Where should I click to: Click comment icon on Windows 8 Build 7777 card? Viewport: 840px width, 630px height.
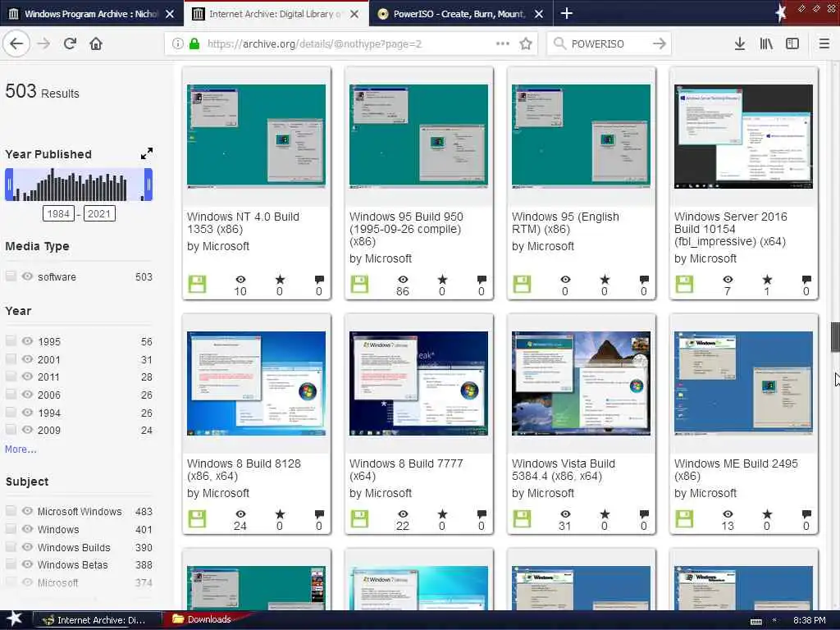[x=482, y=514]
